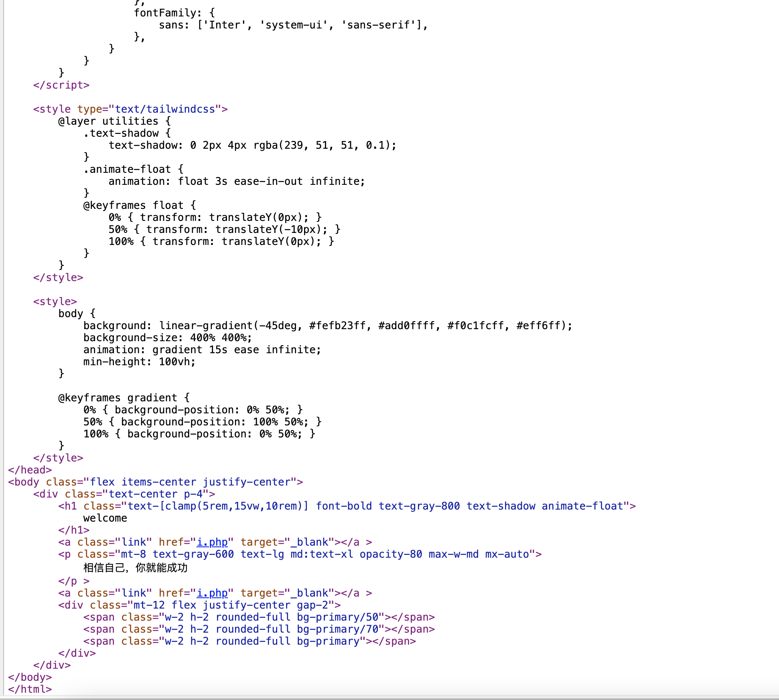
Task: Click the @keyframes float rule
Action: click(139, 205)
